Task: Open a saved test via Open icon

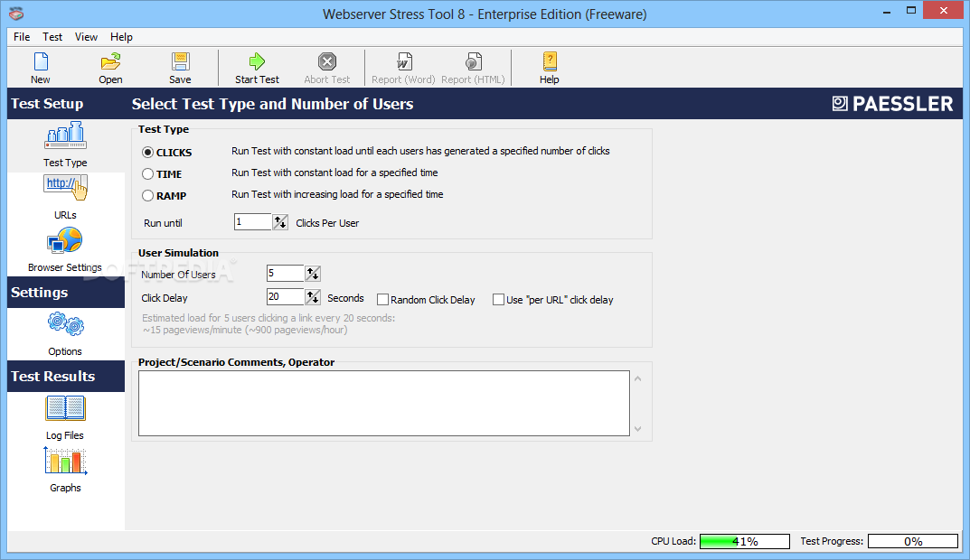Action: tap(110, 61)
